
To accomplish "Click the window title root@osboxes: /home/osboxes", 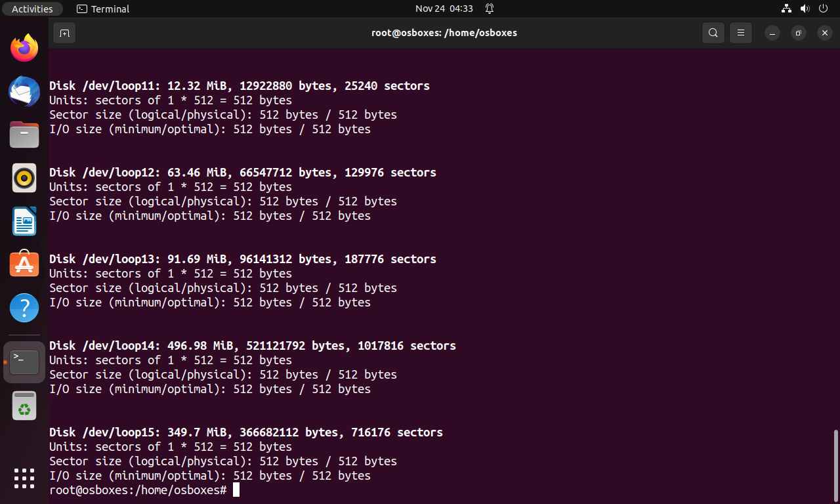I will tap(444, 33).
